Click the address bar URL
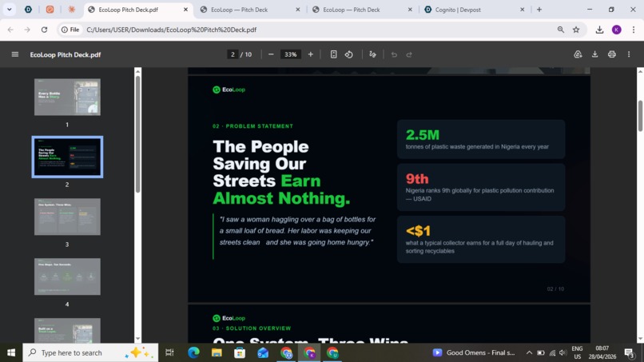Image resolution: width=644 pixels, height=362 pixels. [x=171, y=30]
